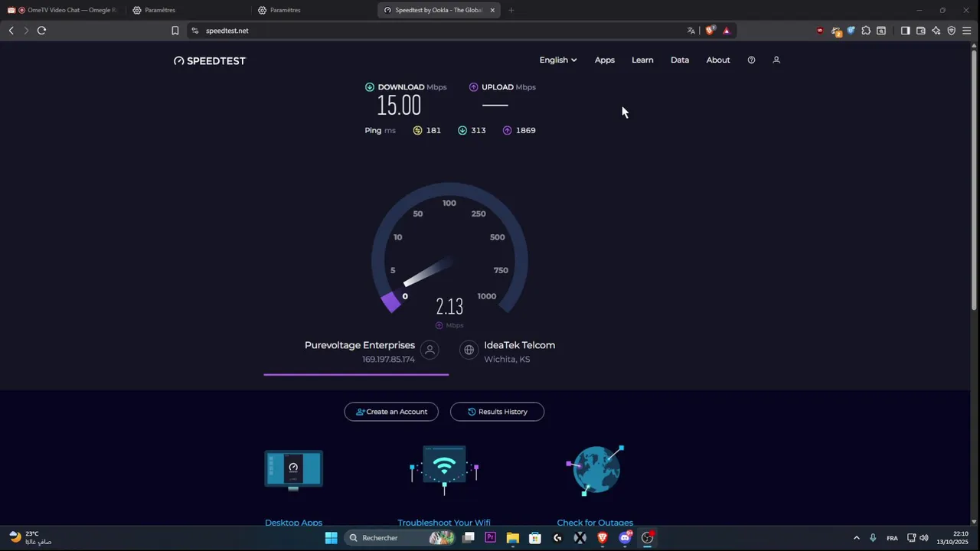Click the download ping icon showing 313
This screenshot has width=980, height=551.
click(462, 130)
